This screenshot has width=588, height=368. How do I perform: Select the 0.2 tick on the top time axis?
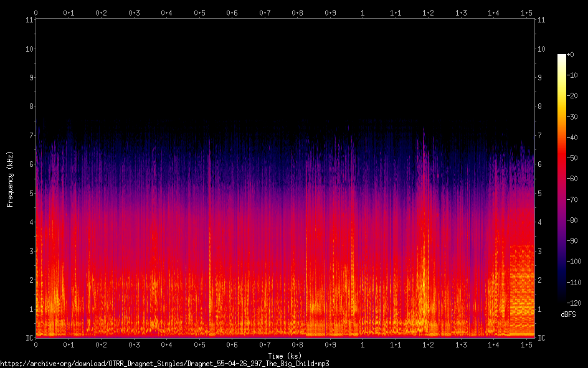point(101,12)
